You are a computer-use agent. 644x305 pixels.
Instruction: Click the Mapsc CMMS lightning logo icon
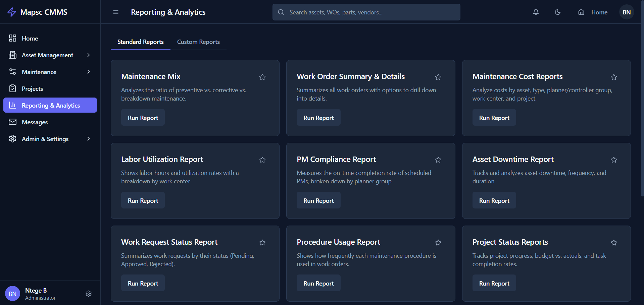click(12, 12)
